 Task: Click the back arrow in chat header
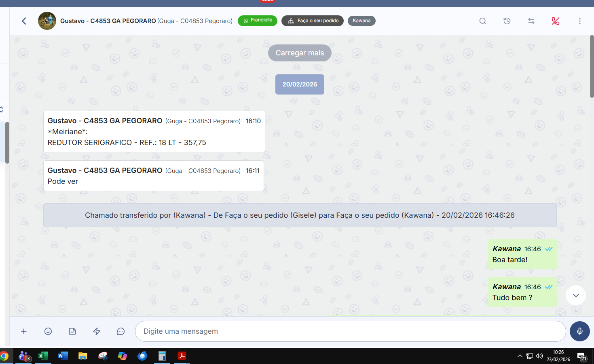(24, 21)
